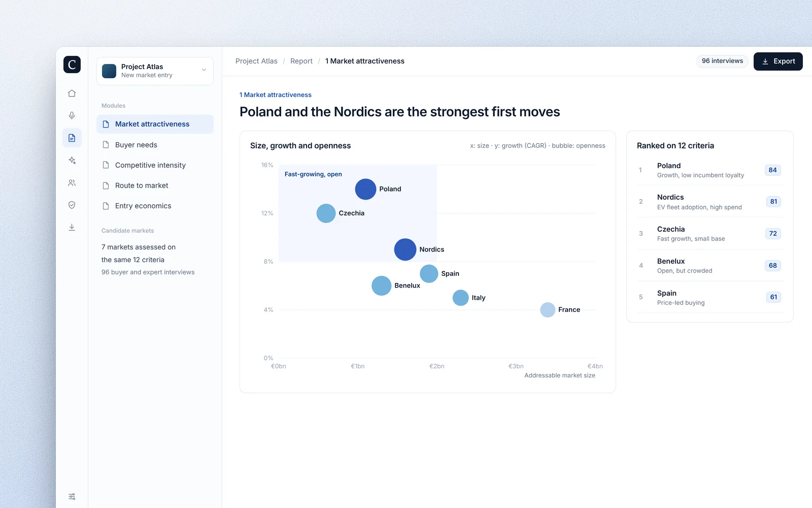This screenshot has height=508, width=812.
Task: Click the download icon in sidebar
Action: pyautogui.click(x=72, y=228)
